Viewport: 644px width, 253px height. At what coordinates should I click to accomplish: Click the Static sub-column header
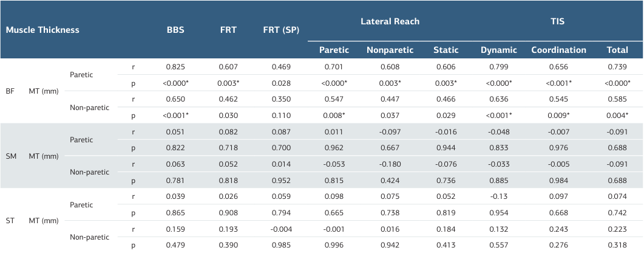coord(446,50)
